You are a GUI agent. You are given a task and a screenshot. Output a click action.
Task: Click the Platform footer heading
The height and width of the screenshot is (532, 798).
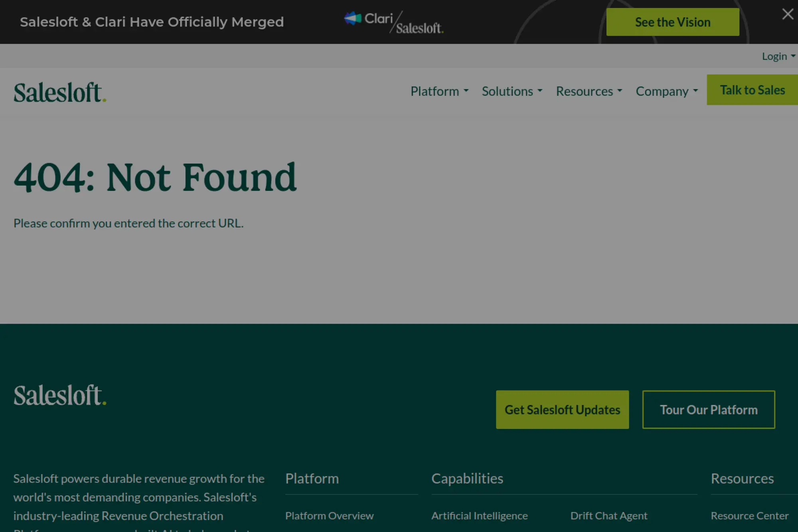pos(312,478)
